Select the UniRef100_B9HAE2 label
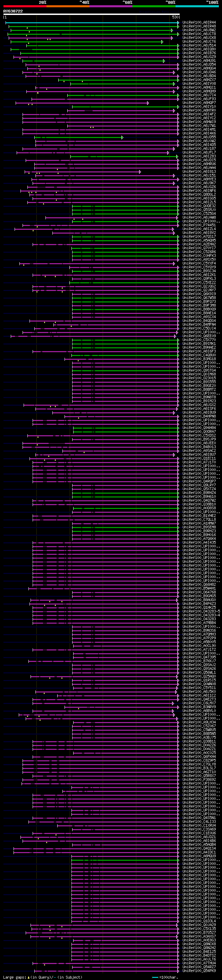This screenshot has width=222, height=980. click(x=199, y=347)
